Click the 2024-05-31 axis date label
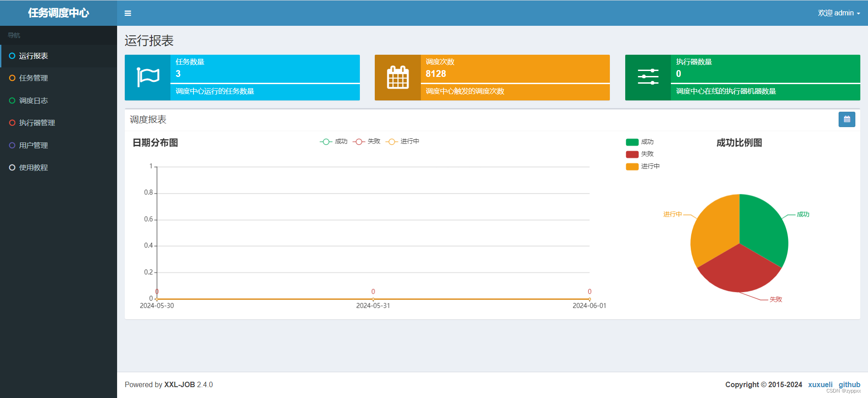This screenshot has height=398, width=868. click(373, 306)
